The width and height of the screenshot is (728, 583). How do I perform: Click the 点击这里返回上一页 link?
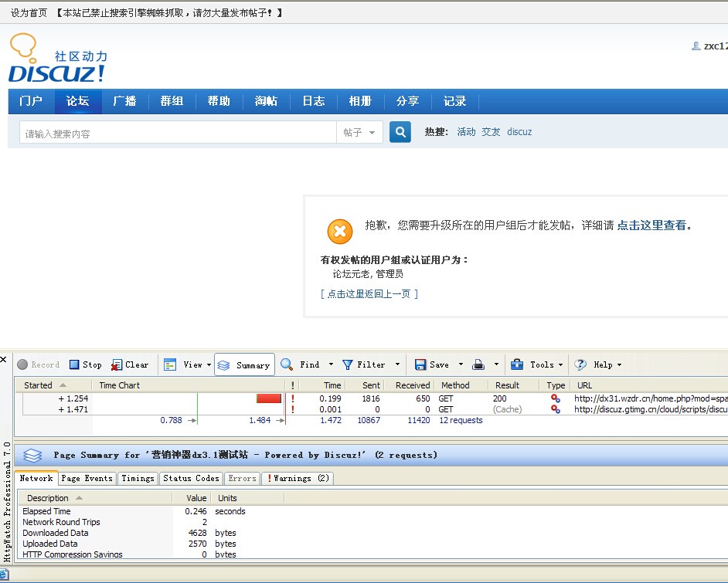(x=369, y=293)
